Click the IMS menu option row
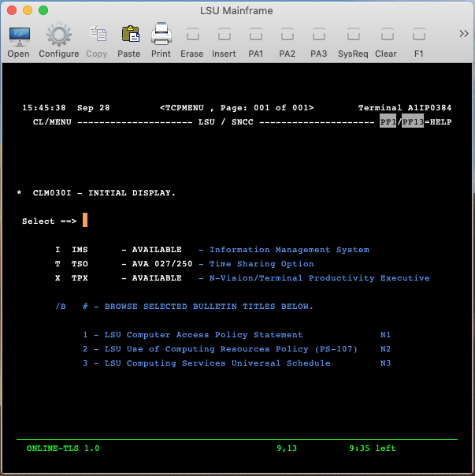This screenshot has height=476, width=475. (x=212, y=250)
